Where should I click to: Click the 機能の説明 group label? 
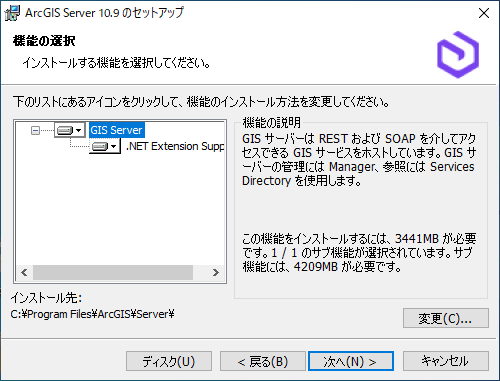pos(271,123)
